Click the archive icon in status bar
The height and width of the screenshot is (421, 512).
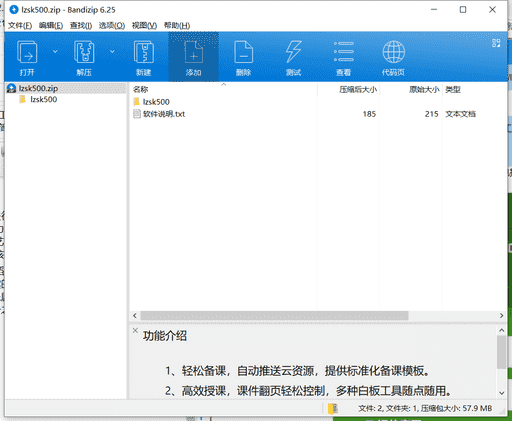pyautogui.click(x=333, y=408)
